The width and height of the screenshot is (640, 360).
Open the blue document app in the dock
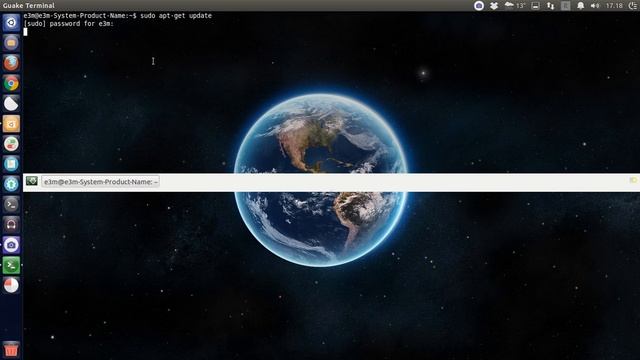[11, 164]
